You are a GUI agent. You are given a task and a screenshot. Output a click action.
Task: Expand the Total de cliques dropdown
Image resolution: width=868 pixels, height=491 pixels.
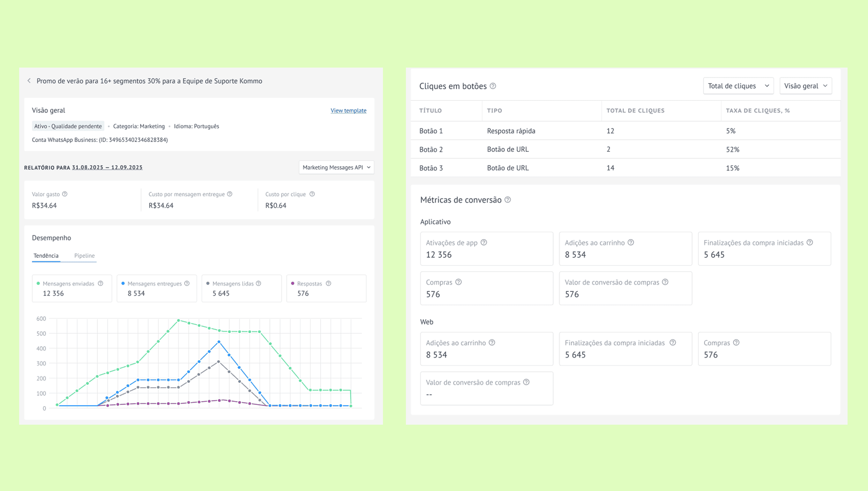(738, 86)
